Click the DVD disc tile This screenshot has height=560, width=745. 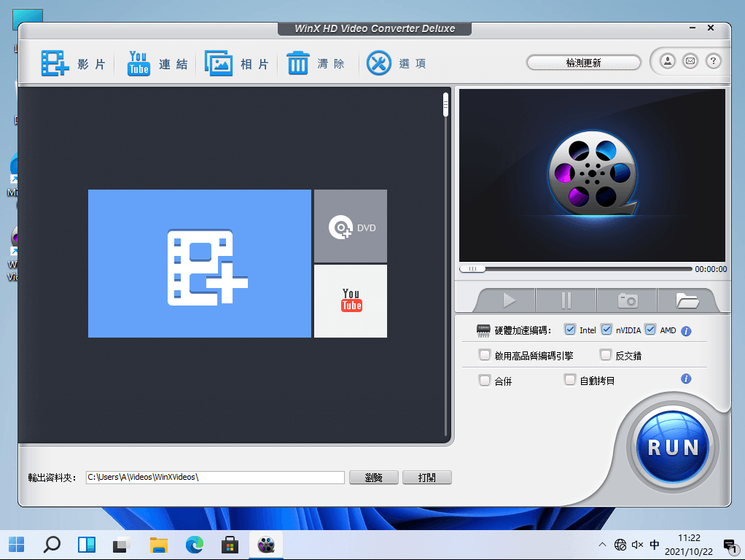351,226
